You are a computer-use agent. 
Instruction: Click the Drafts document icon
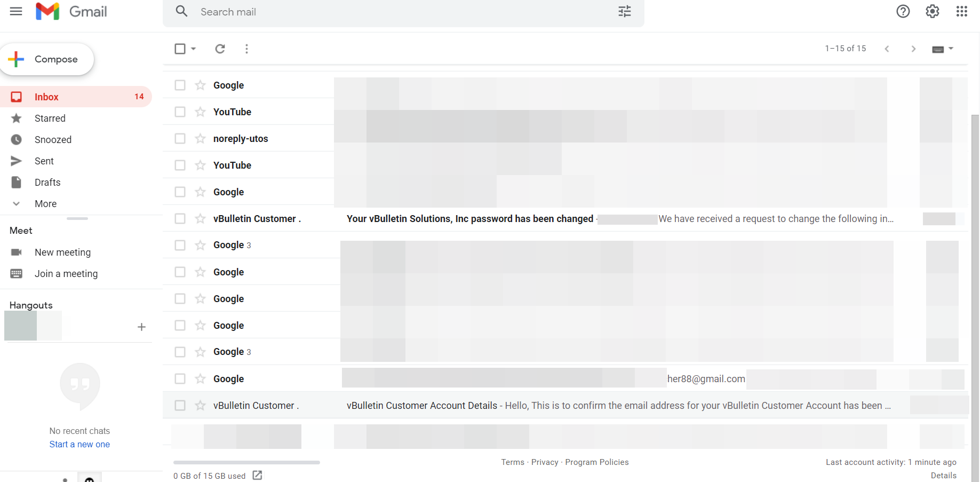tap(17, 182)
